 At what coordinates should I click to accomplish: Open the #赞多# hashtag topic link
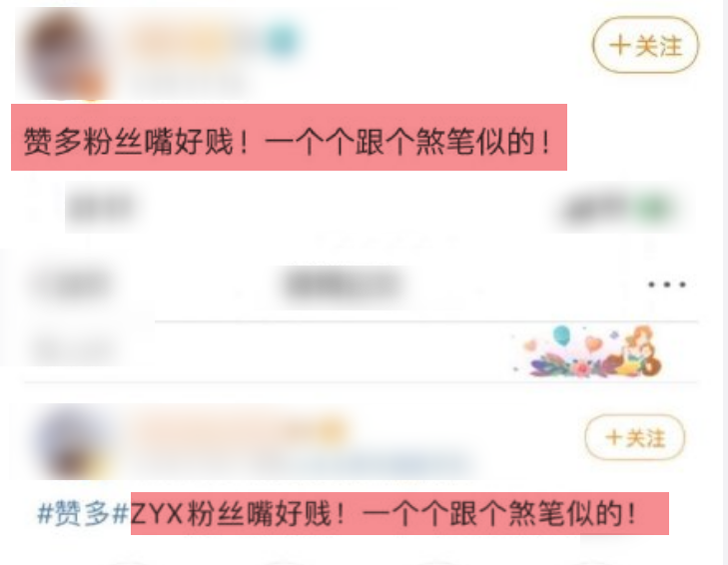tap(83, 513)
